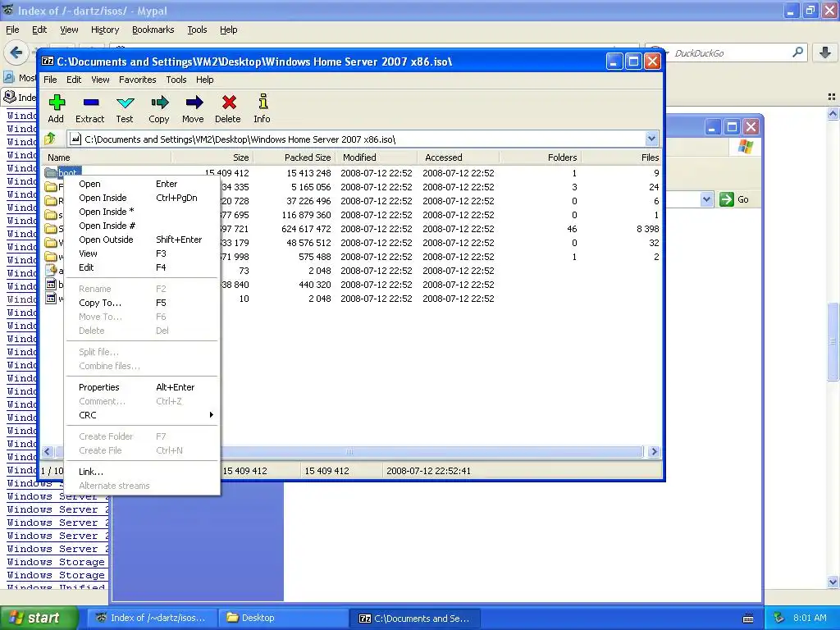Select the row with packed size 116 879 360
This screenshot has width=840, height=630.
[351, 215]
